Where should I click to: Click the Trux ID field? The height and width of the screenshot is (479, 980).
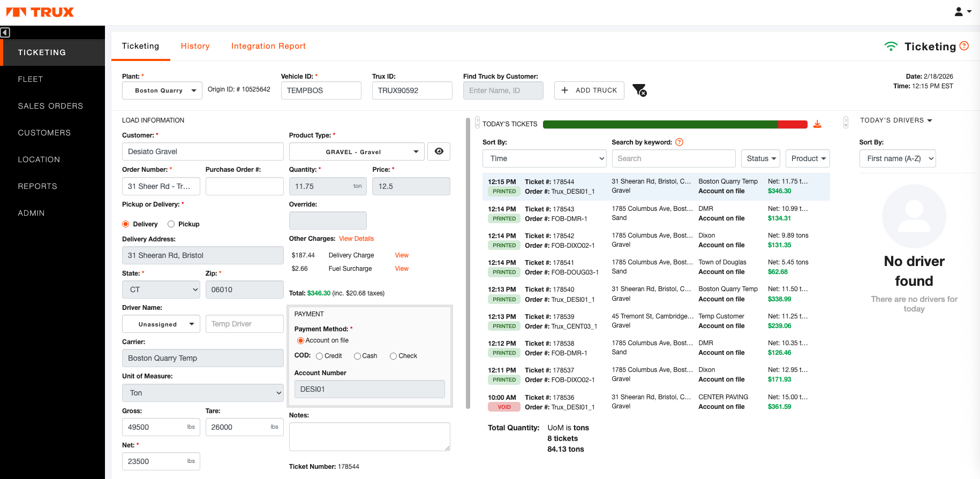412,90
